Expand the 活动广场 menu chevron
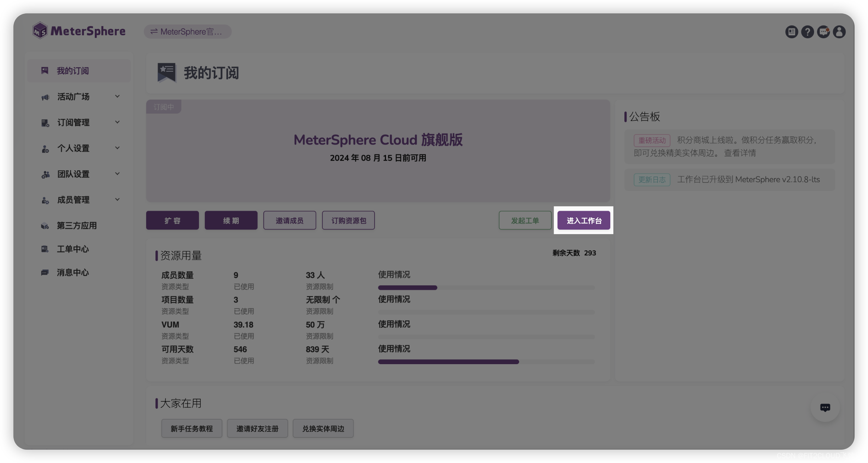The height and width of the screenshot is (463, 868). coord(117,97)
